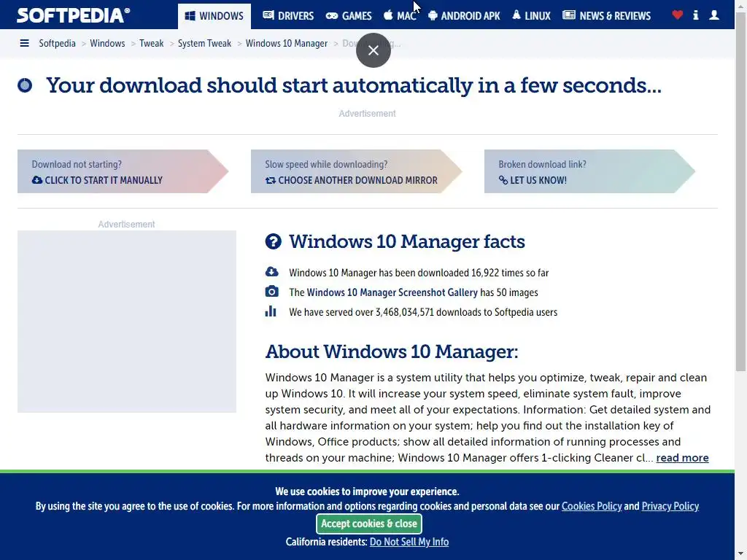Go to Softpedia breadcrumb
The image size is (747, 560).
pos(57,43)
